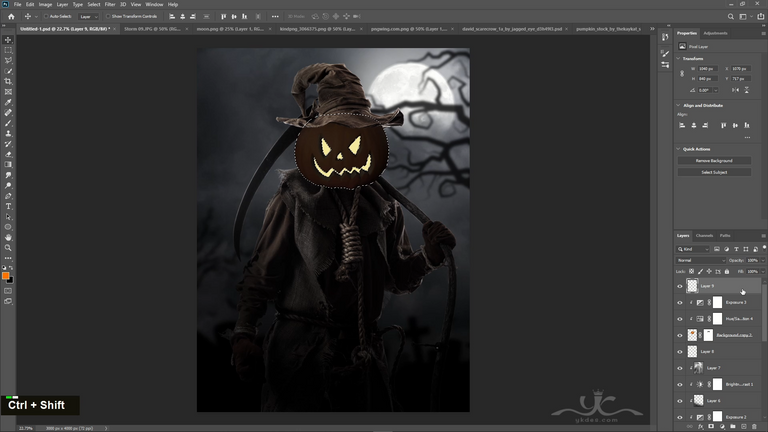Select the Brush tool
Image resolution: width=768 pixels, height=432 pixels.
point(8,123)
